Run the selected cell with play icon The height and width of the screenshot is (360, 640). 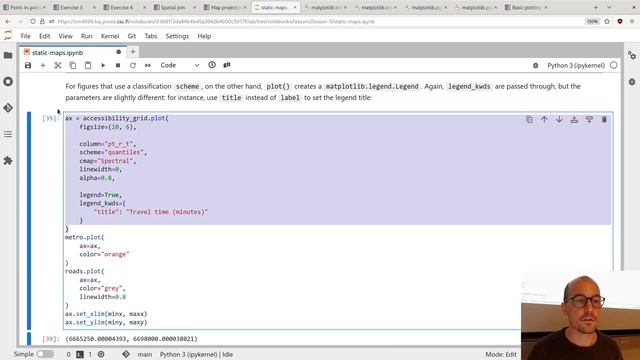click(103, 65)
